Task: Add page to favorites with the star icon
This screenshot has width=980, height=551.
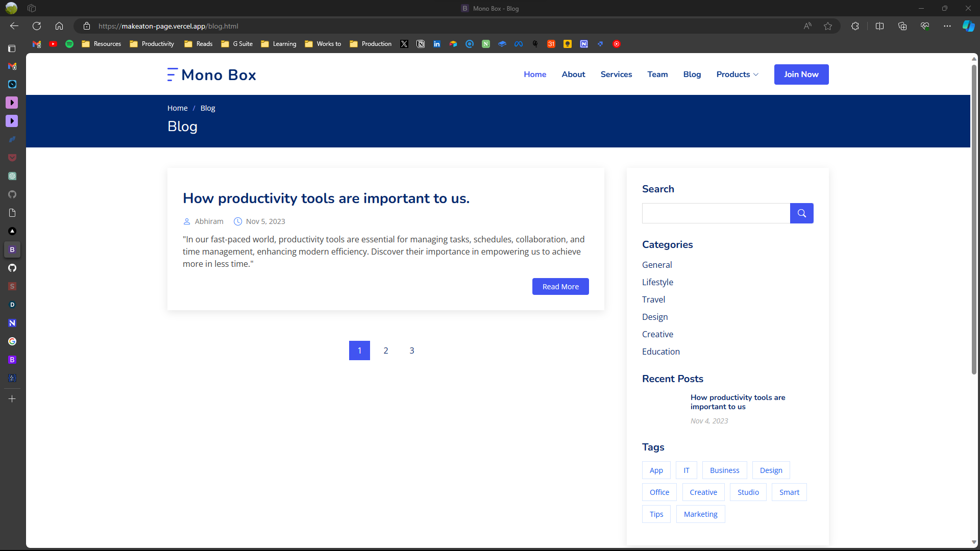Action: [x=828, y=26]
